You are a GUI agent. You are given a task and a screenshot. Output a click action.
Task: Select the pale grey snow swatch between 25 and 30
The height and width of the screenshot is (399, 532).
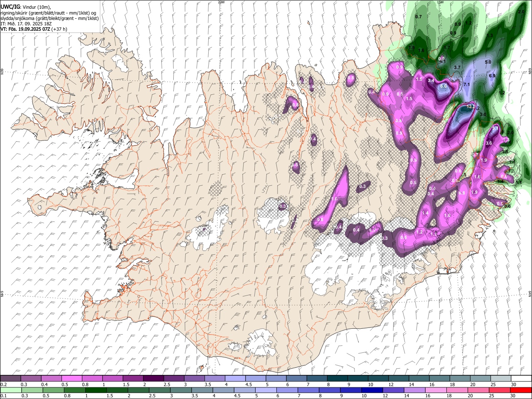[x=500, y=379]
